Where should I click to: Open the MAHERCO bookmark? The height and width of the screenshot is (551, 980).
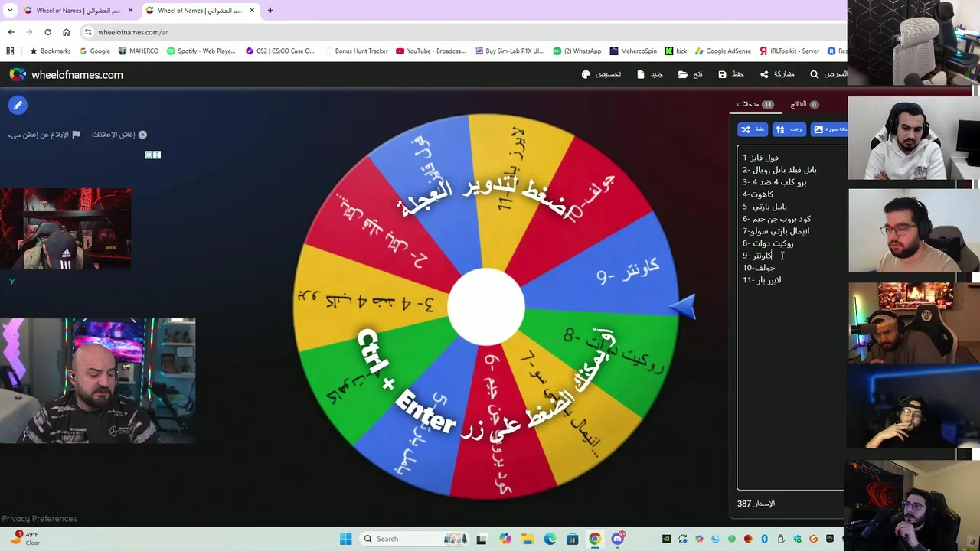click(139, 51)
